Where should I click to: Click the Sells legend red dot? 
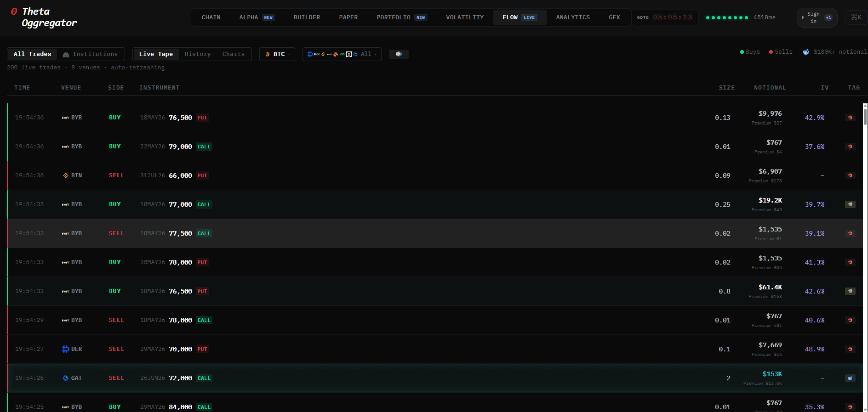pos(771,52)
